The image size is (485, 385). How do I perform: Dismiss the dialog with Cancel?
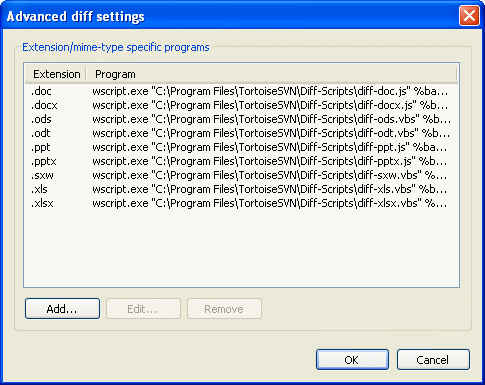point(433,360)
